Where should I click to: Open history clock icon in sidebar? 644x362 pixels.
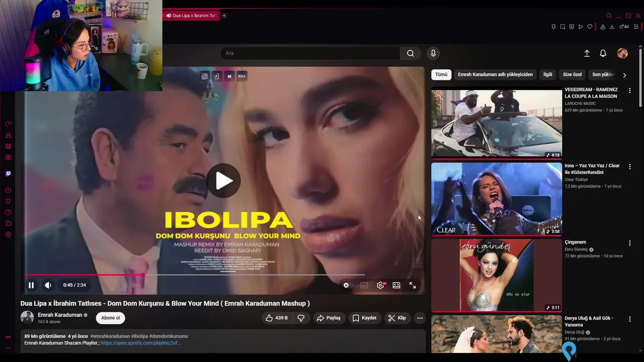click(x=8, y=212)
